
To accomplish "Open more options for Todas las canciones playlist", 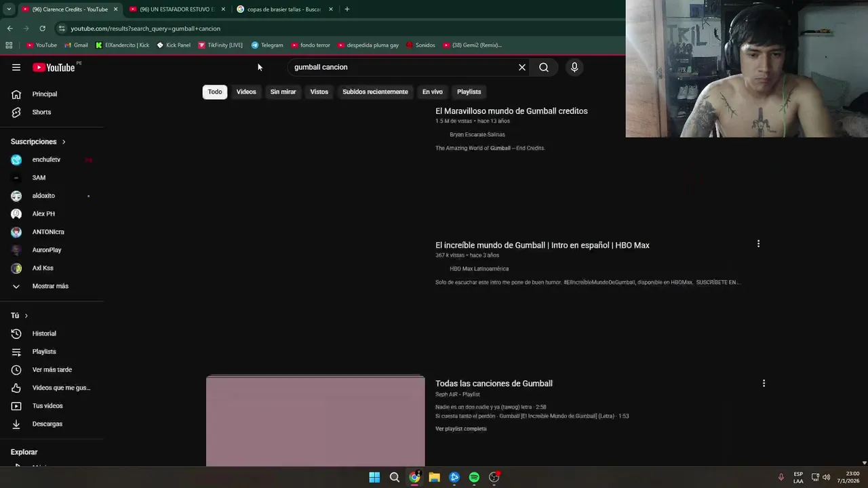I will (764, 384).
